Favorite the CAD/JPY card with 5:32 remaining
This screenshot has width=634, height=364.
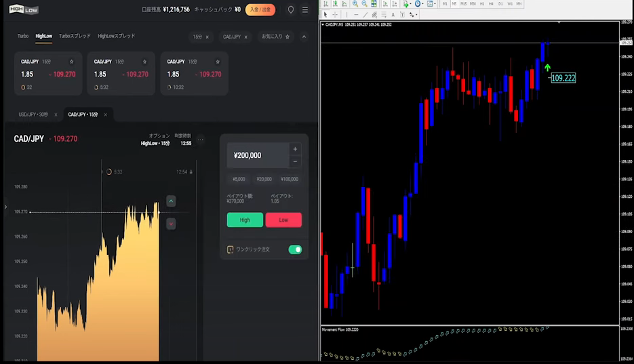click(144, 62)
